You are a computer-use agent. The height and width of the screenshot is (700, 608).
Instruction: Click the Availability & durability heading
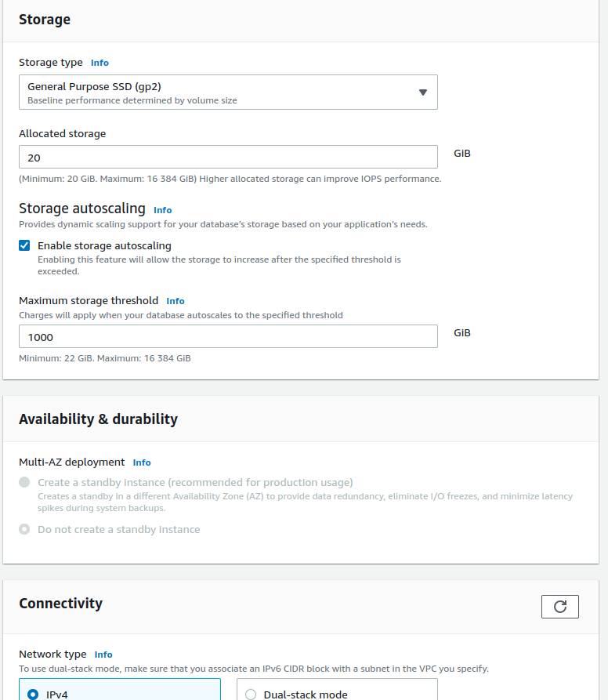click(x=98, y=419)
